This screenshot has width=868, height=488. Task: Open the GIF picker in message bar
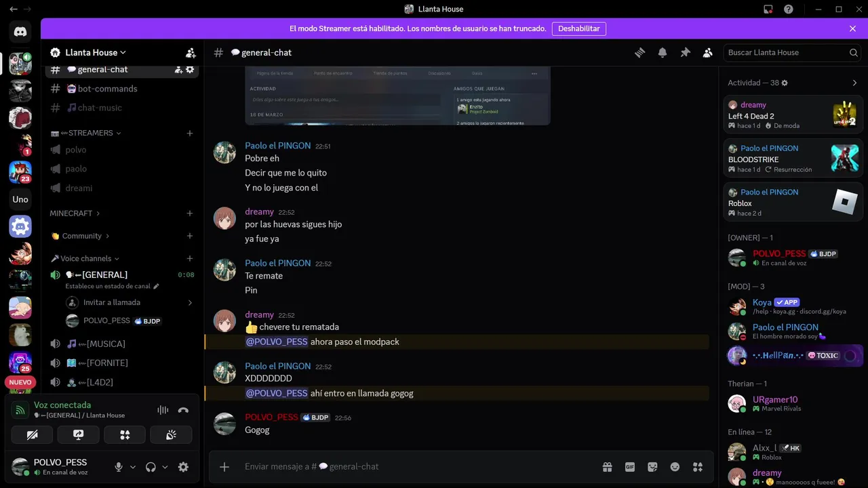coord(630,467)
